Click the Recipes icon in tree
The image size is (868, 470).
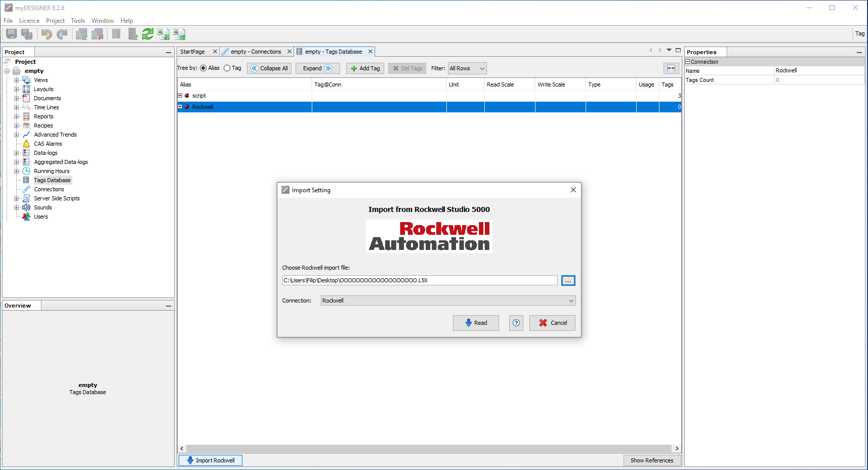click(x=26, y=125)
